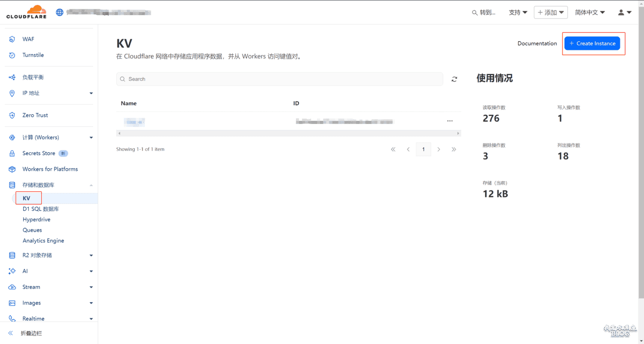Open the 支持 support dropdown

click(518, 13)
